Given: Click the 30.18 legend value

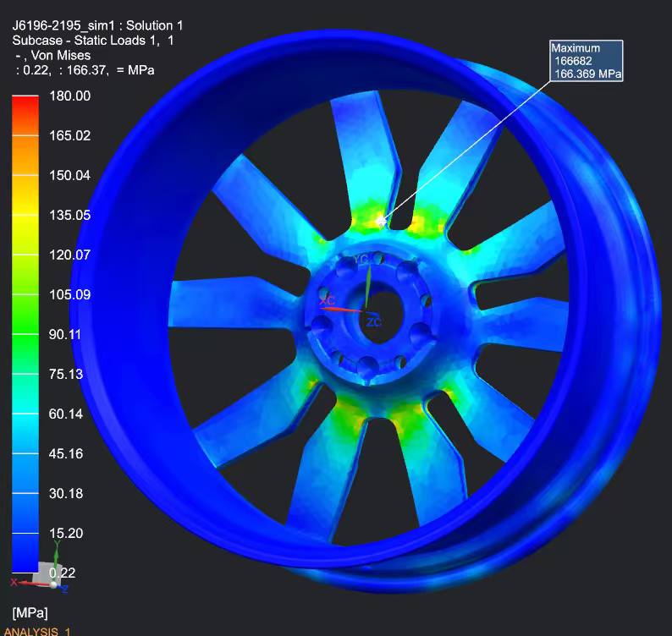Looking at the screenshot, I should tap(65, 493).
